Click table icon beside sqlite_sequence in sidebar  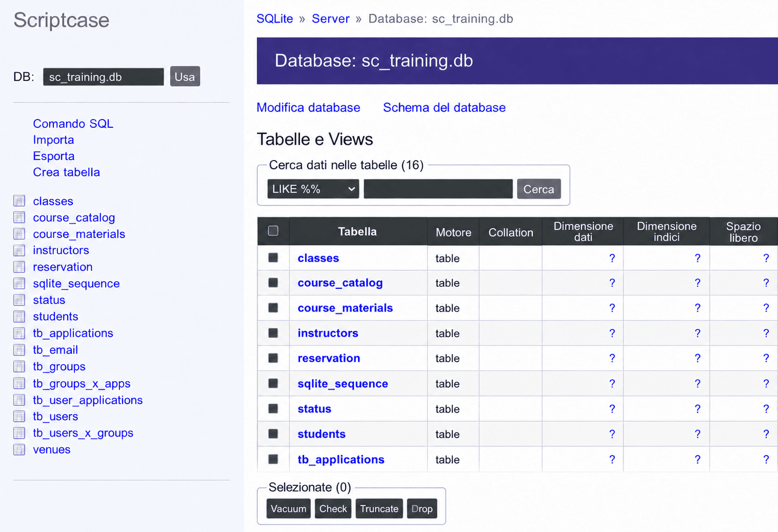tap(19, 283)
